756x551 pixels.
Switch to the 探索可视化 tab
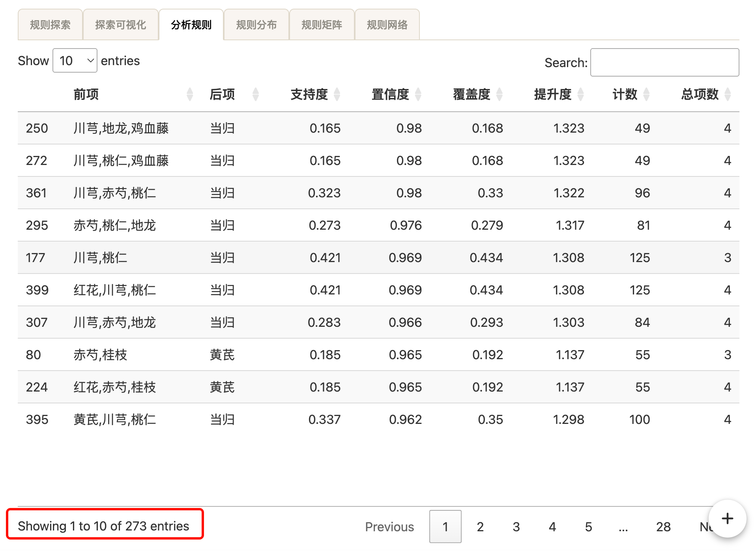(121, 25)
